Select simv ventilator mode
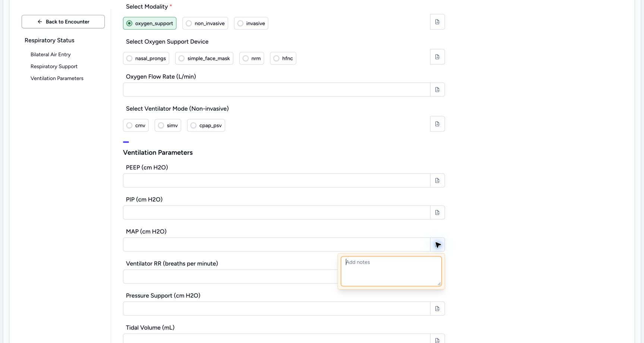Image resolution: width=644 pixels, height=343 pixels. [x=168, y=126]
